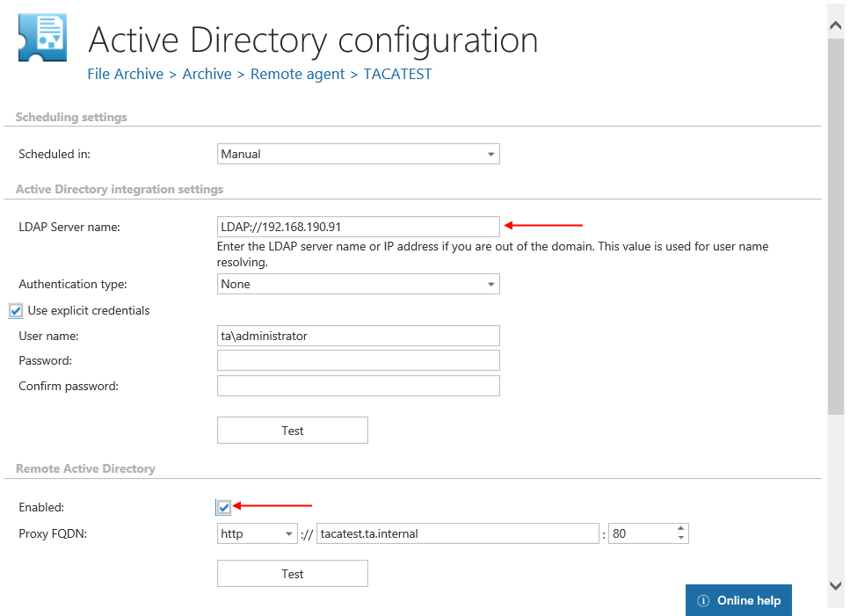Click into the LDAP Server name field
The width and height of the screenshot is (850, 616).
click(358, 227)
